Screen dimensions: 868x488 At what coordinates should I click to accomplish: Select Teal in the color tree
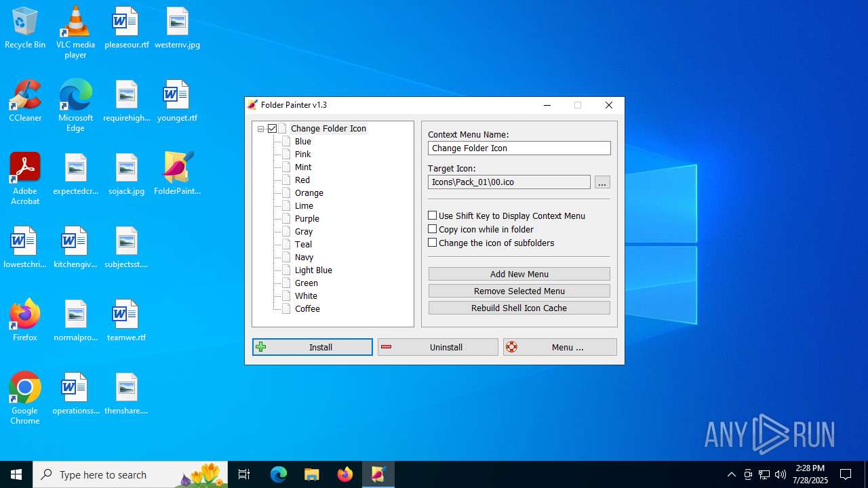303,245
